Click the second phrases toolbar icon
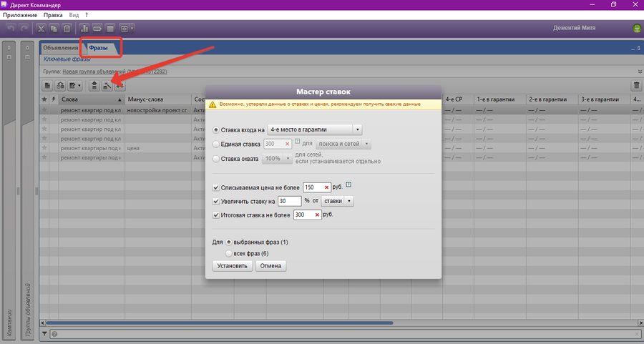Viewport: 644px width, 344px height. coord(60,86)
